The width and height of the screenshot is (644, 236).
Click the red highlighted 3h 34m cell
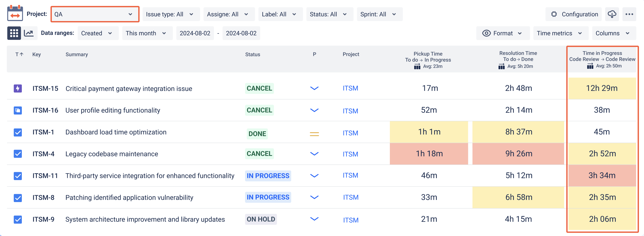602,176
